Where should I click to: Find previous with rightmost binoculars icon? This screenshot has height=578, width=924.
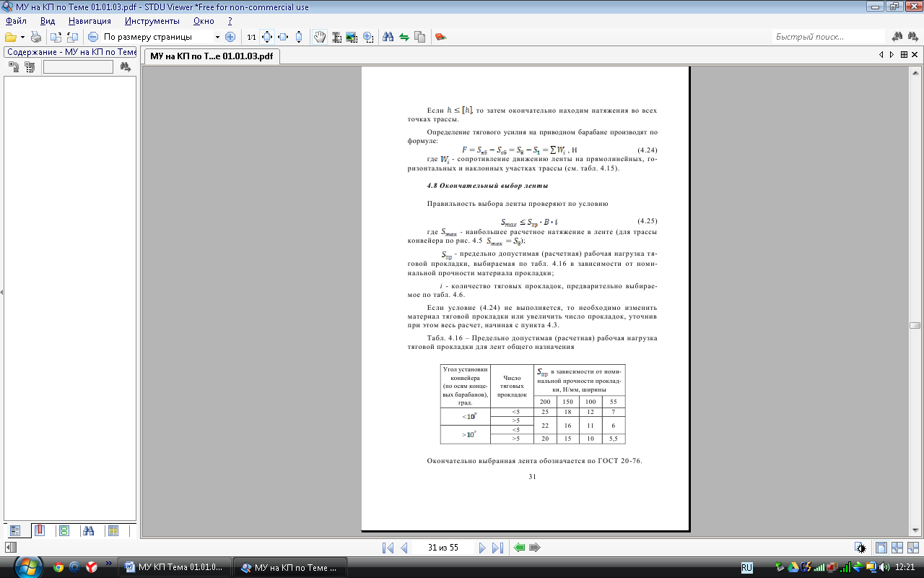coord(914,37)
